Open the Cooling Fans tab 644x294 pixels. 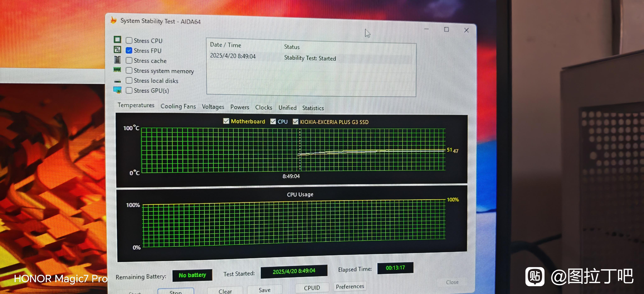(x=178, y=106)
